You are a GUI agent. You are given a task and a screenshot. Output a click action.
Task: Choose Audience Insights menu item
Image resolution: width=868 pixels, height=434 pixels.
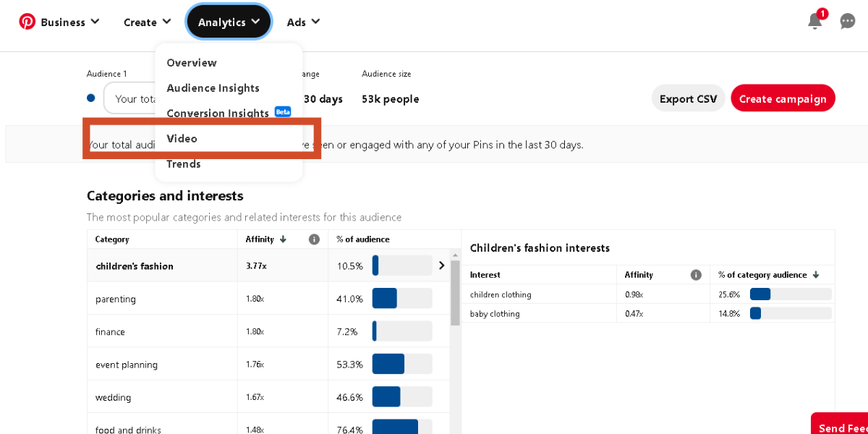pyautogui.click(x=213, y=88)
